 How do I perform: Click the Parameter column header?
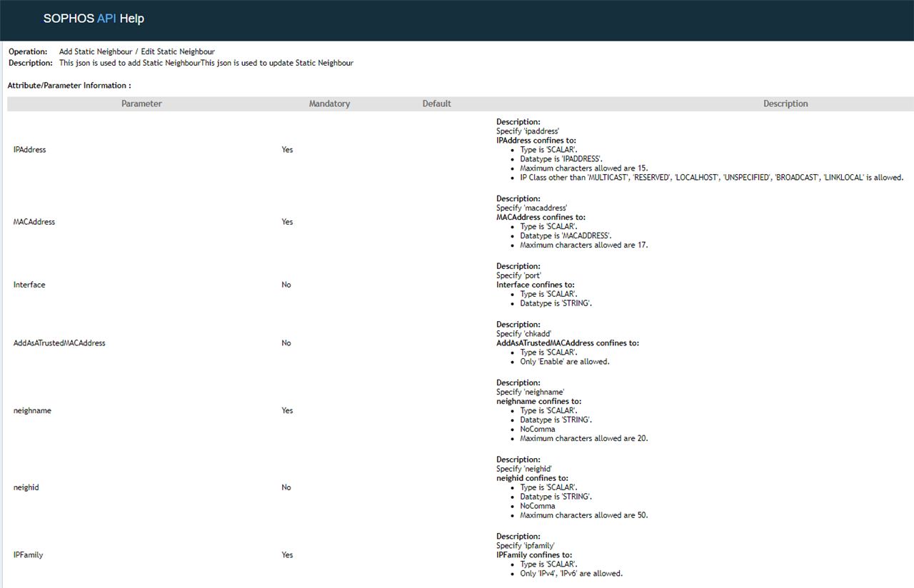(x=141, y=103)
